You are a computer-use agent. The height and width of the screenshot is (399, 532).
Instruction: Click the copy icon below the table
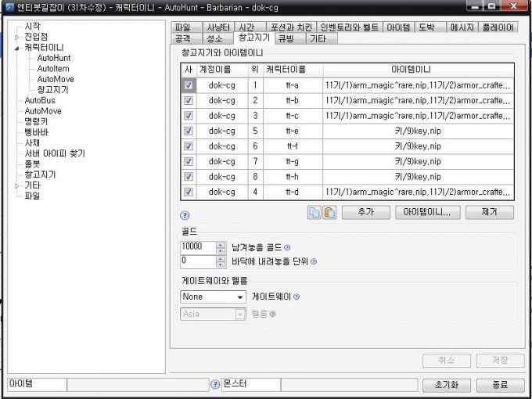pos(314,213)
